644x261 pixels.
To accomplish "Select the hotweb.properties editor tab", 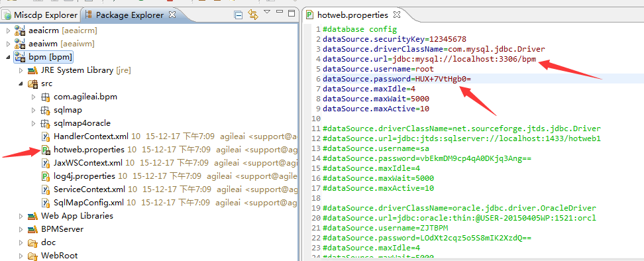I will pos(352,15).
